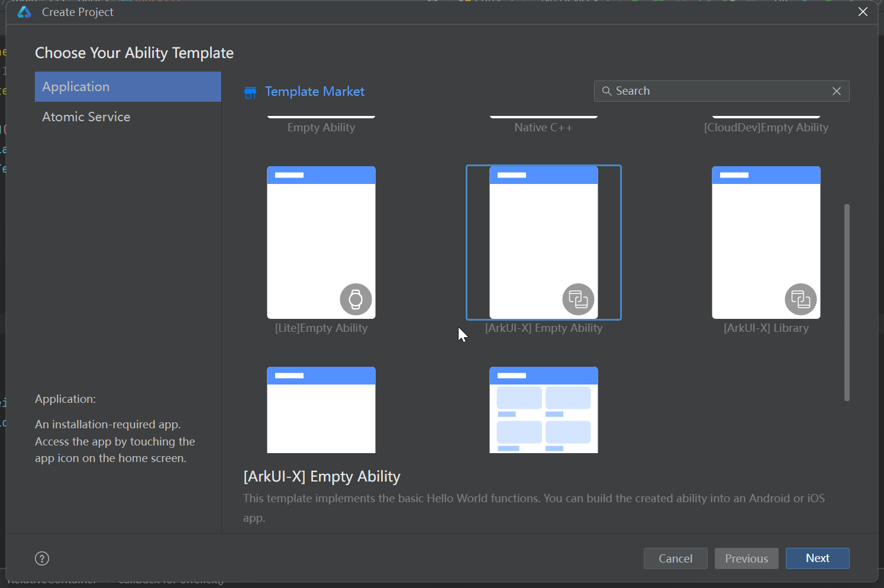884x588 pixels.
Task: Click the Empty Ability template label
Action: click(x=321, y=128)
